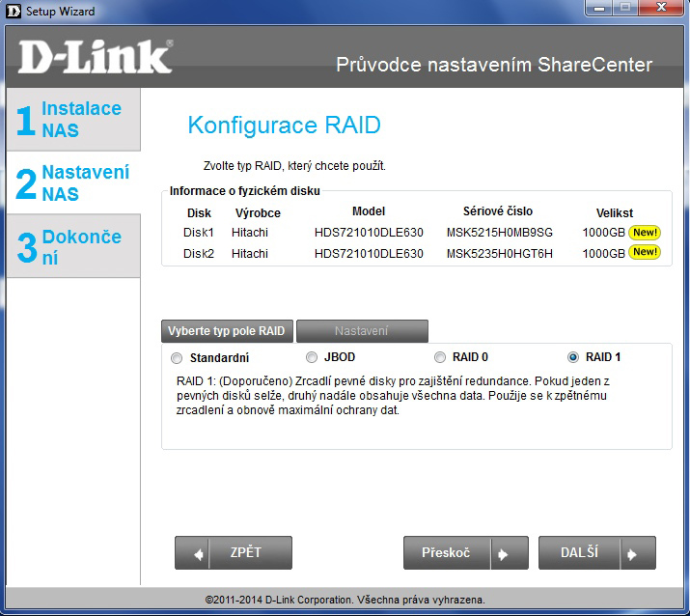Viewport: 690px width, 616px height.
Task: Go to step 1 Instalace NAS
Action: point(73,120)
